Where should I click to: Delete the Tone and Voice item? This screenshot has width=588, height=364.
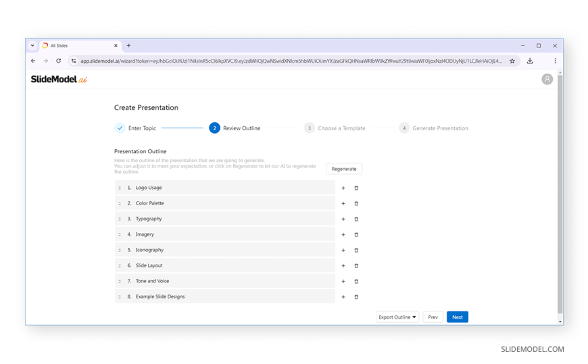point(356,281)
